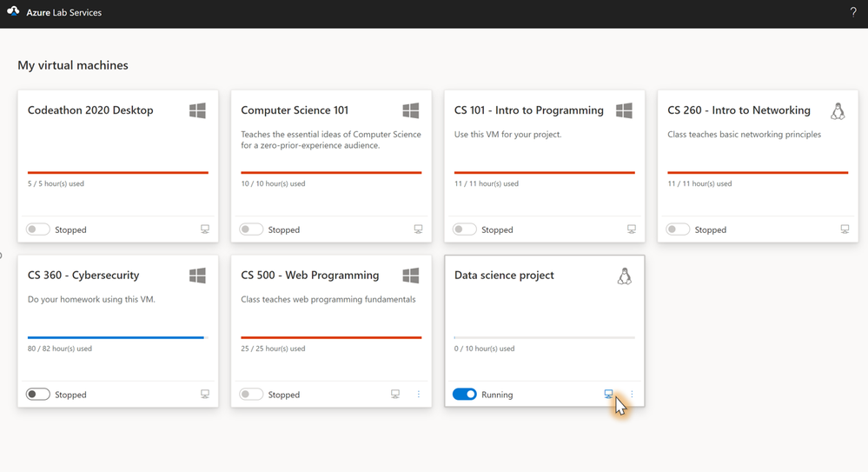Click the '0 / 10 hour(s) used' text
The height and width of the screenshot is (472, 868).
484,349
